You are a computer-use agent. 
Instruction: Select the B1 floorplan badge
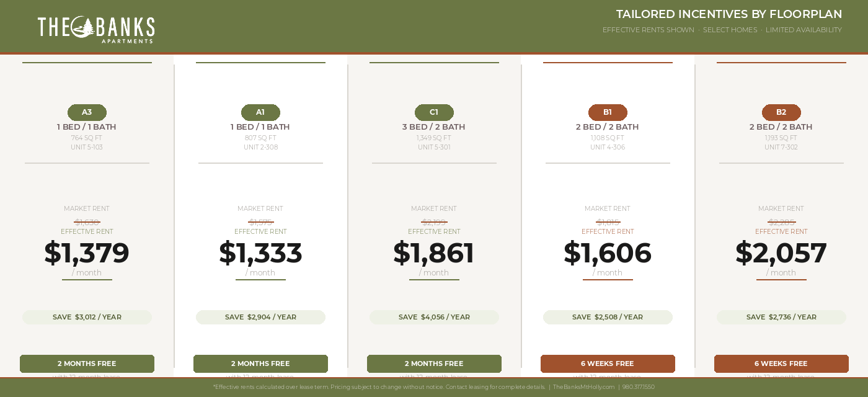pos(608,112)
